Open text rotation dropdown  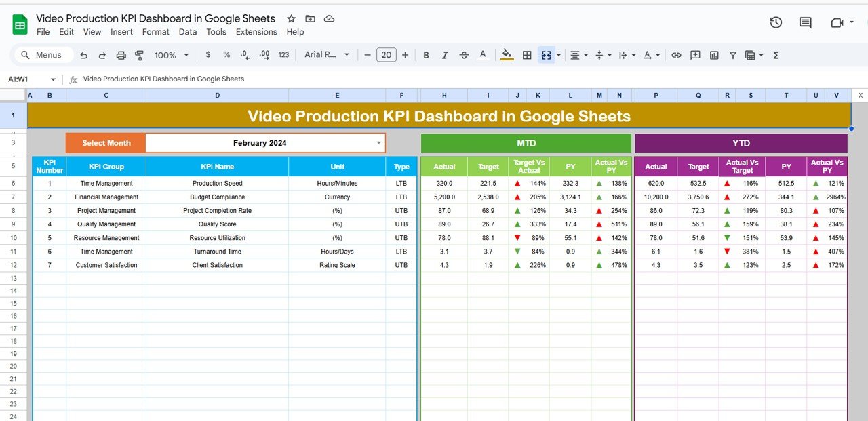(651, 55)
